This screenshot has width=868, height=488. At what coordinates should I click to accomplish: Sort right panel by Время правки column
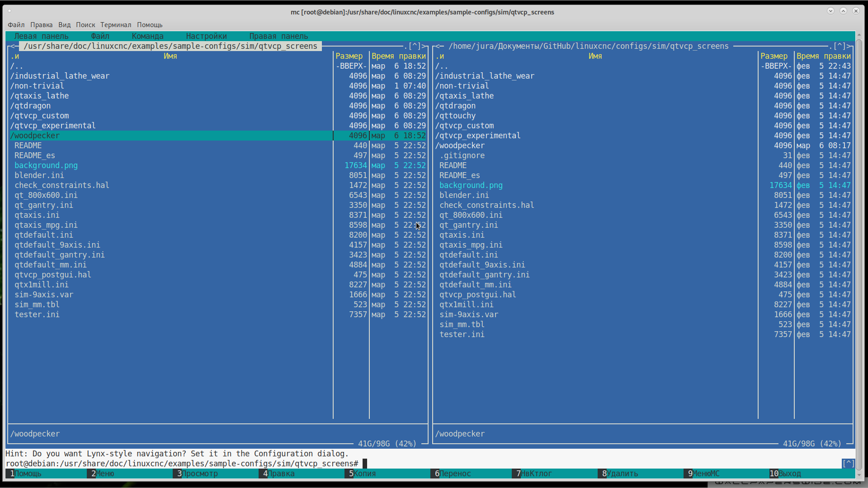coord(823,56)
